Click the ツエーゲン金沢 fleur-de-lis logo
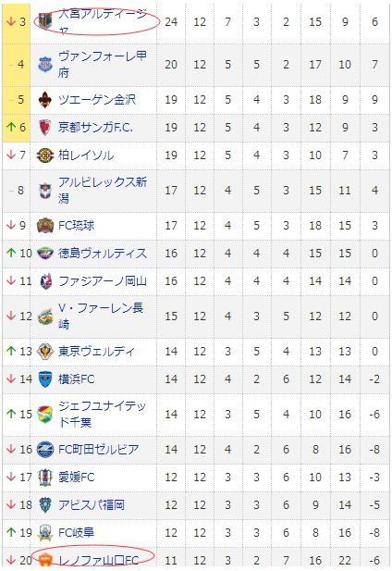 coord(45,99)
